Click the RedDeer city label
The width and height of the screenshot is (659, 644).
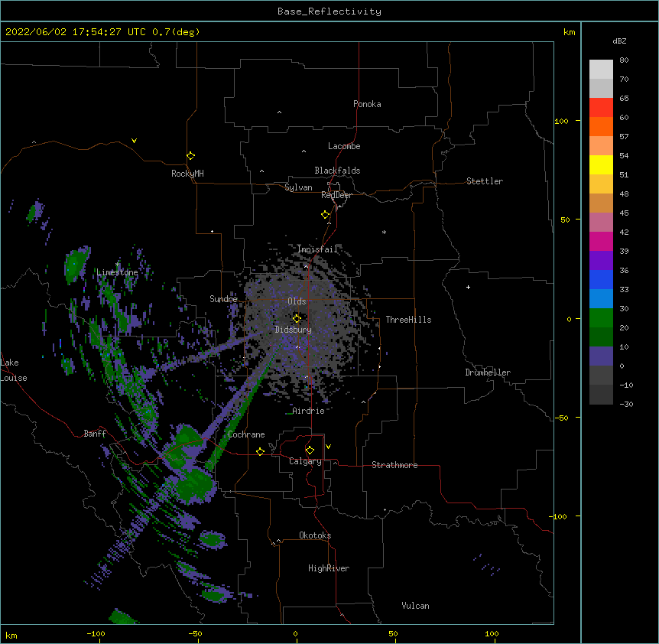tap(336, 195)
